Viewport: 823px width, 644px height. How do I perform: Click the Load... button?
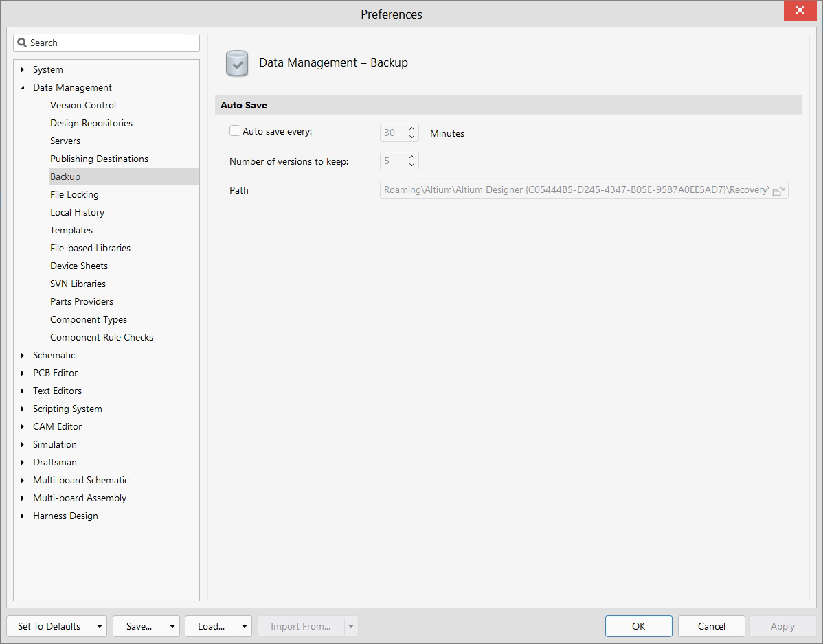tap(212, 626)
